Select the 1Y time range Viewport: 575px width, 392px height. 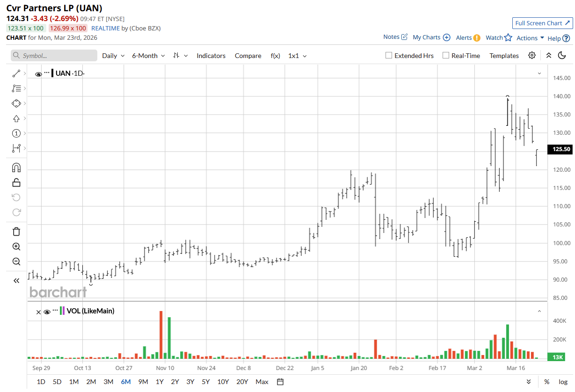point(160,382)
